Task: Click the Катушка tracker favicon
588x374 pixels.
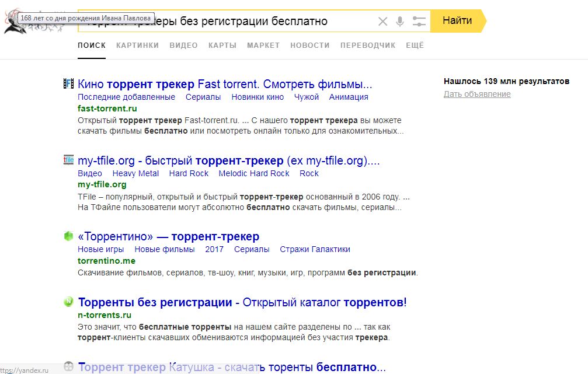Action: (x=68, y=366)
